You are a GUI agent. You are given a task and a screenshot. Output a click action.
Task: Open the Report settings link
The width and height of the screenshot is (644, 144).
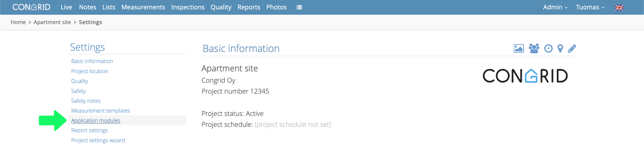coord(89,130)
